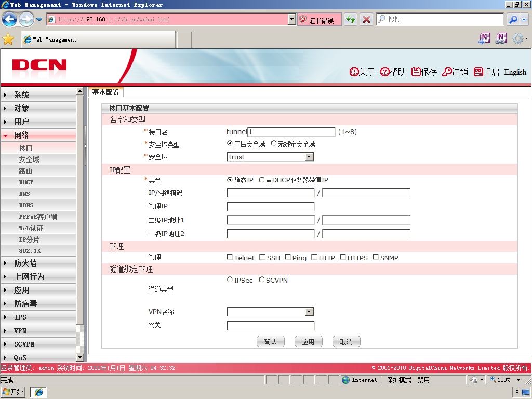532x399 pixels.
Task: Open the search provider dropdown arrow
Action: click(524, 20)
